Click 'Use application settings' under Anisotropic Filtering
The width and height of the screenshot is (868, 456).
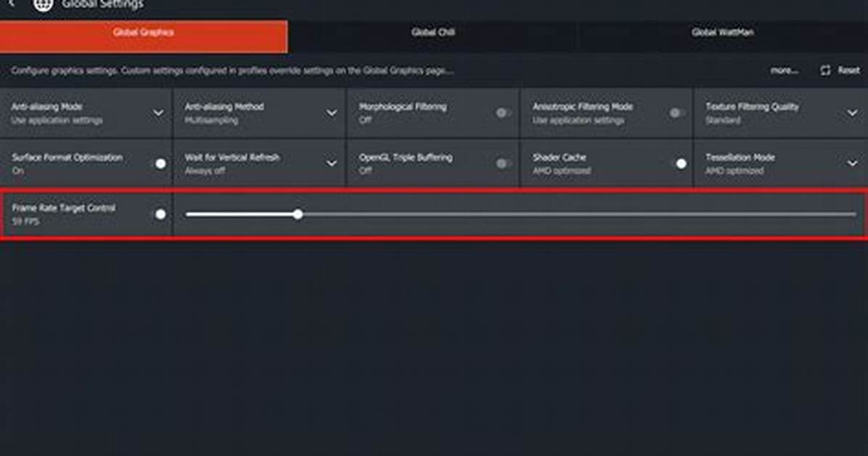(578, 121)
